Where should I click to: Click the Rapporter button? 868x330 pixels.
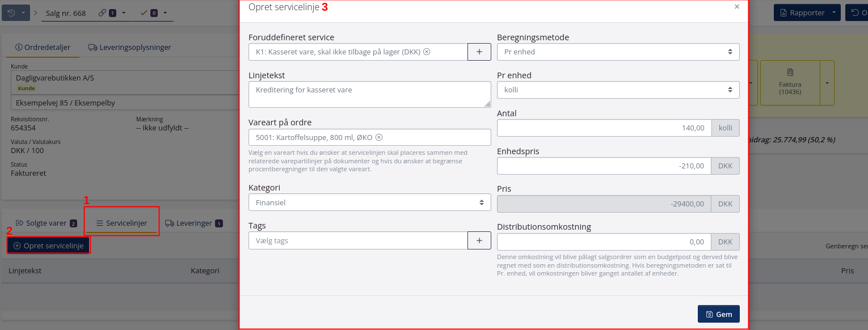[x=802, y=12]
